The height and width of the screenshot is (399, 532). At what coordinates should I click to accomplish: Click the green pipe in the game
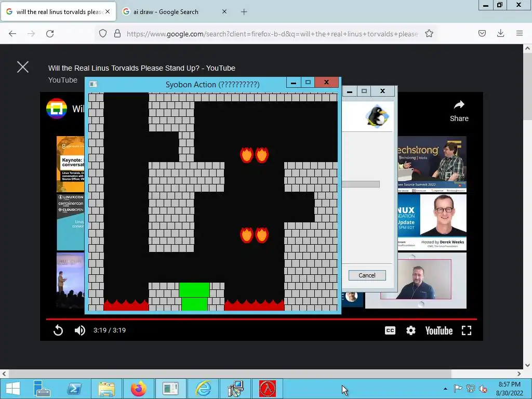point(194,297)
